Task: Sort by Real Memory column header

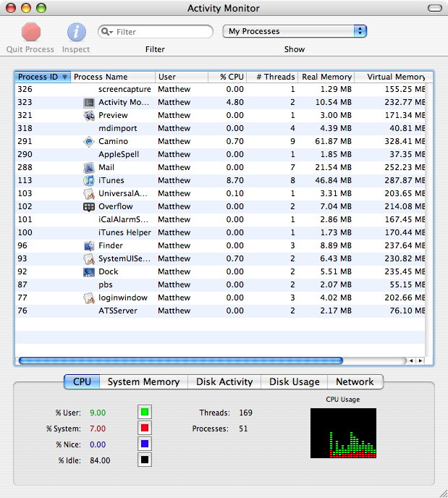Action: click(326, 77)
